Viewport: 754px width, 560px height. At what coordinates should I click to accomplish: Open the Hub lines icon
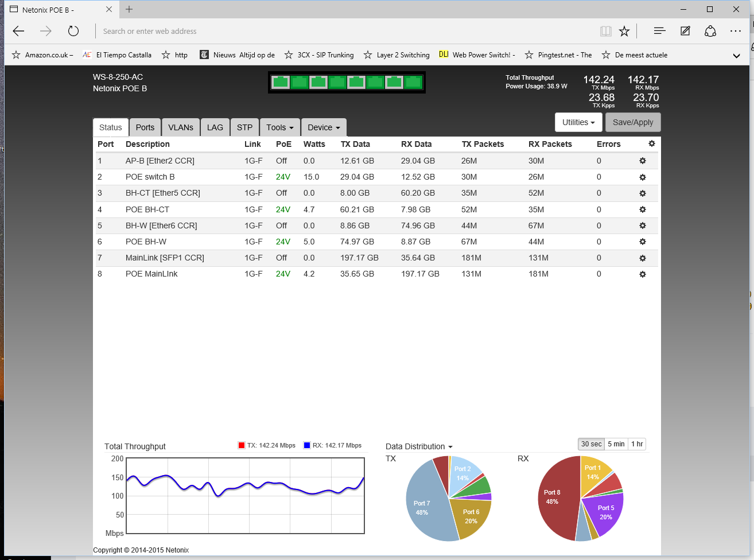(x=659, y=31)
